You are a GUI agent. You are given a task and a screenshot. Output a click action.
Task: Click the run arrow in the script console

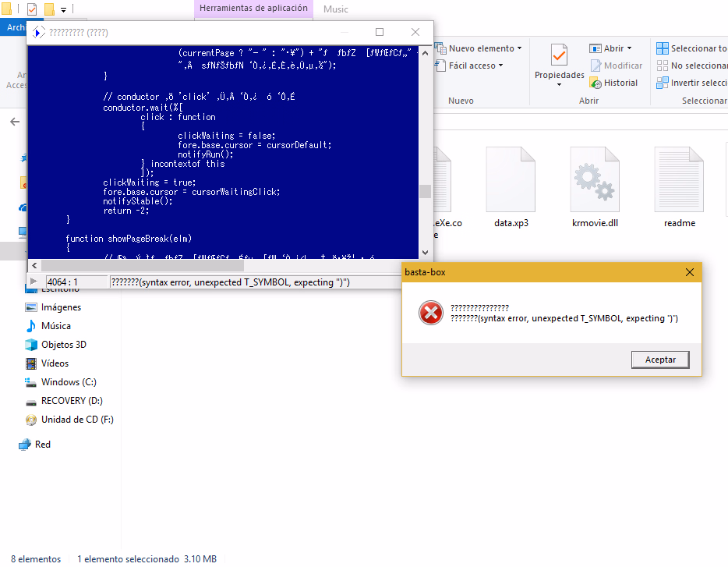[34, 282]
